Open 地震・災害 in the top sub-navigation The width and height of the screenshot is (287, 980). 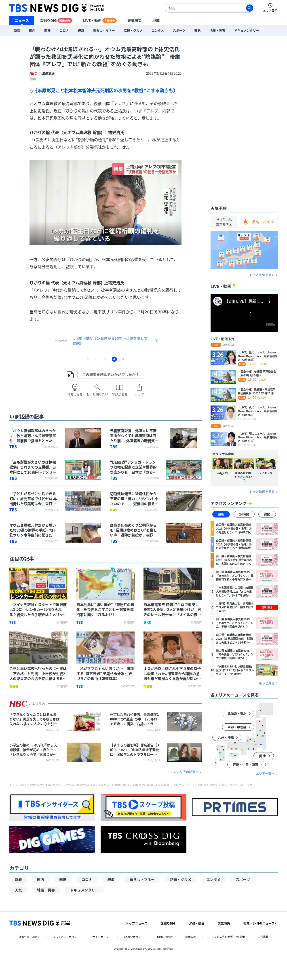217,30
